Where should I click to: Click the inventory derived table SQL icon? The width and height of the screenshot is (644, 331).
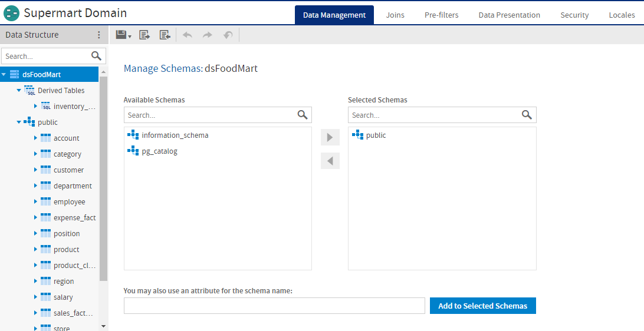46,106
